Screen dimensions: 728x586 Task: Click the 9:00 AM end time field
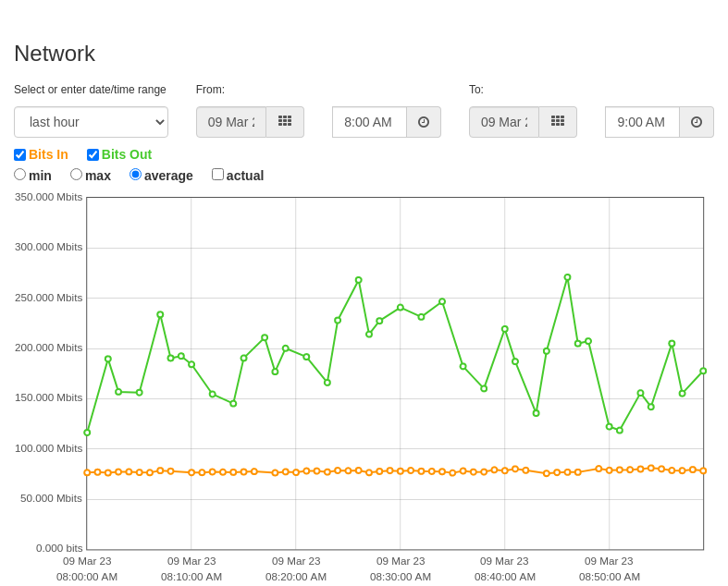click(643, 122)
